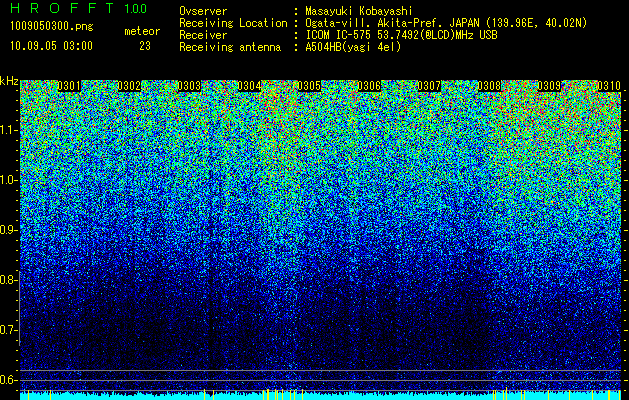Click the 1.1 kHz axis label

[8, 130]
